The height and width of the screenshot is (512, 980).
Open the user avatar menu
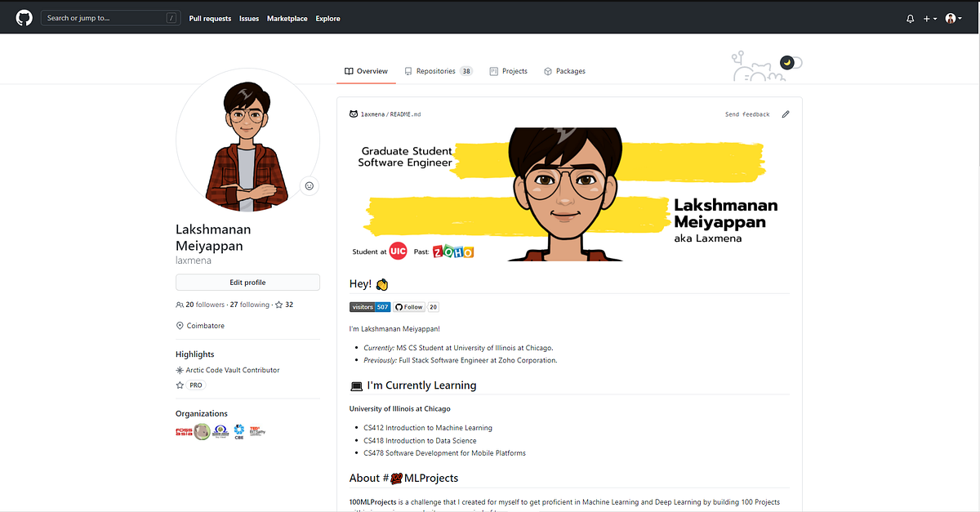tap(953, 18)
